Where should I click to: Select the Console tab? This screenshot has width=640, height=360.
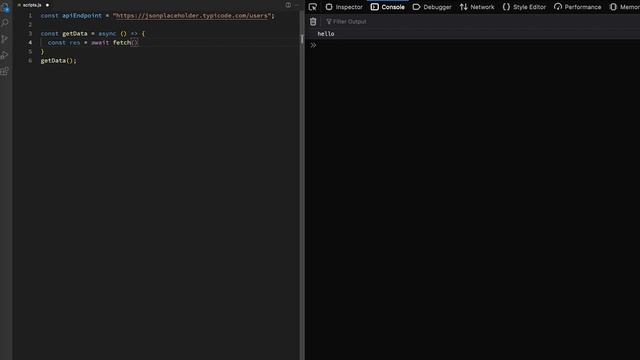click(387, 7)
